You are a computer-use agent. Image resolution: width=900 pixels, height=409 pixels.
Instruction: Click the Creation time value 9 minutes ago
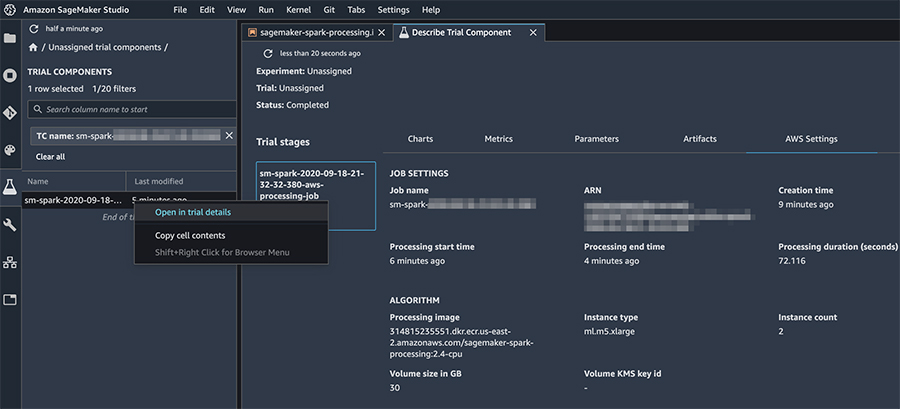pyautogui.click(x=806, y=204)
